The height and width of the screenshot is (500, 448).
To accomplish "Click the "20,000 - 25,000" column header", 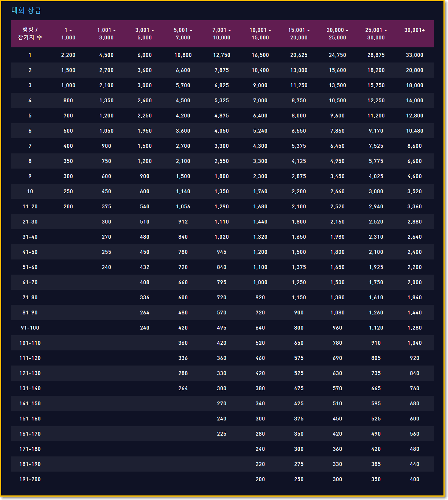I will 337,34.
